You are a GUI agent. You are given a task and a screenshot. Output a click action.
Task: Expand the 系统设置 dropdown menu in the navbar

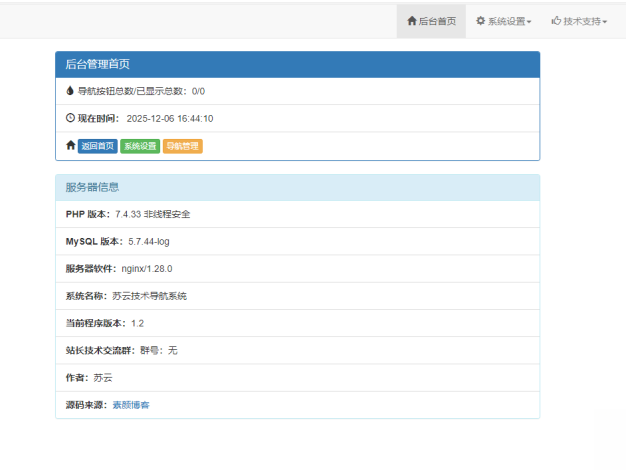coord(503,21)
